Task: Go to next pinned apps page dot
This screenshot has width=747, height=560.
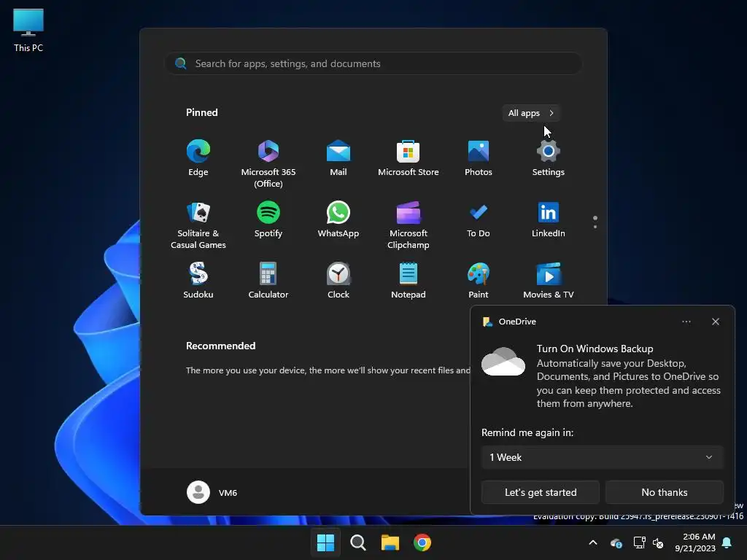Action: pyautogui.click(x=595, y=227)
